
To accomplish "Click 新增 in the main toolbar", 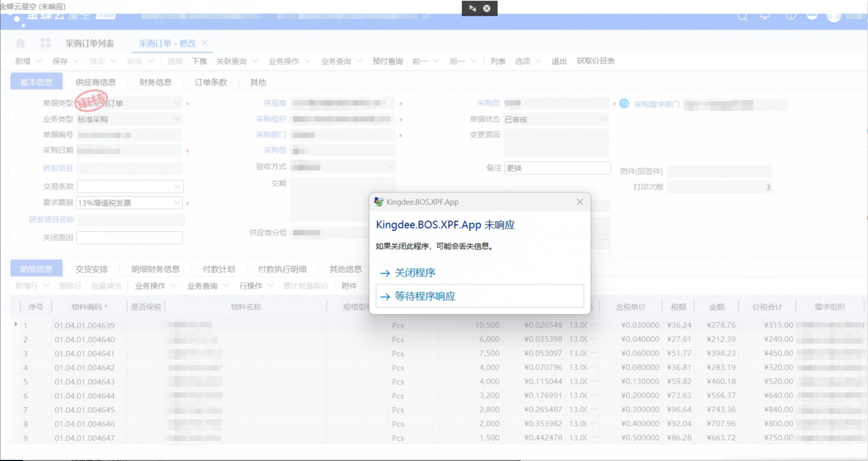I will pos(23,61).
